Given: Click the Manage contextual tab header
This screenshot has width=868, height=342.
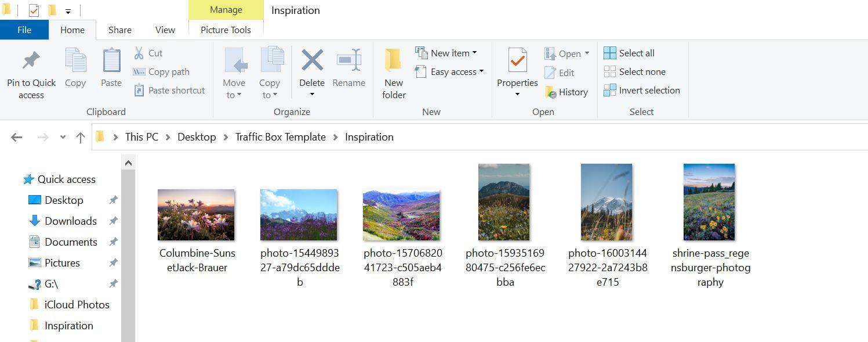Looking at the screenshot, I should tap(226, 10).
